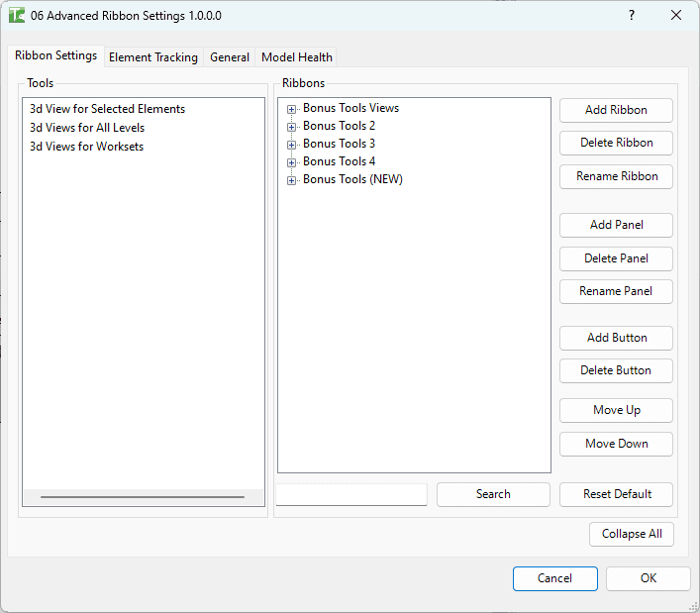Click the Add Panel button
700x613 pixels.
616,225
